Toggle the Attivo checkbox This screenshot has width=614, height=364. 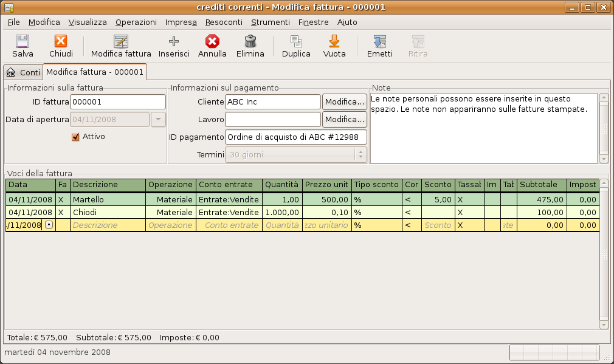[x=75, y=137]
